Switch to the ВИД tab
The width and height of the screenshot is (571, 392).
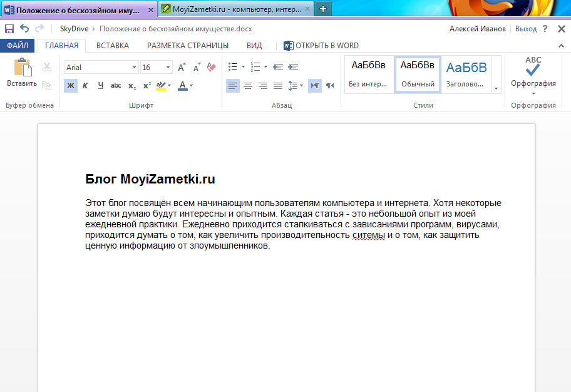pos(254,46)
